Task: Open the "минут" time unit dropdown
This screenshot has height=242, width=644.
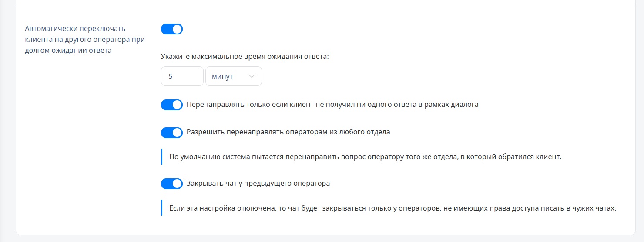Action: pos(233,76)
